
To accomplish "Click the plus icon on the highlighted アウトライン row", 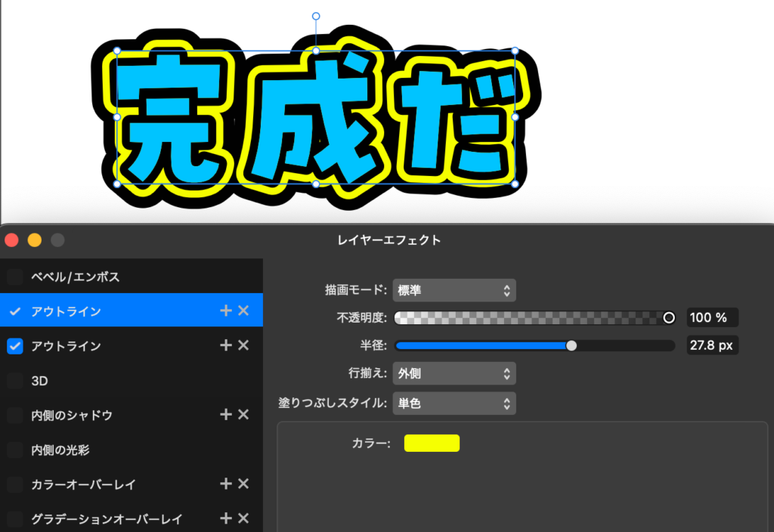I will [225, 311].
